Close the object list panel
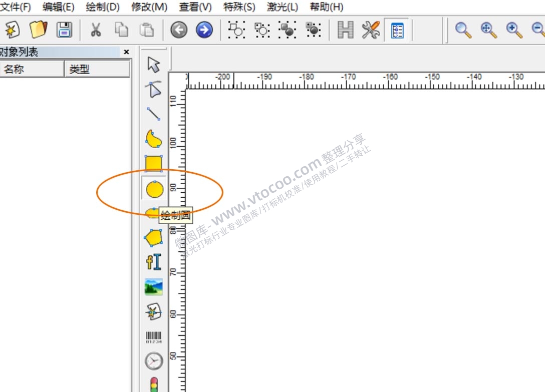The width and height of the screenshot is (545, 392). pos(126,52)
